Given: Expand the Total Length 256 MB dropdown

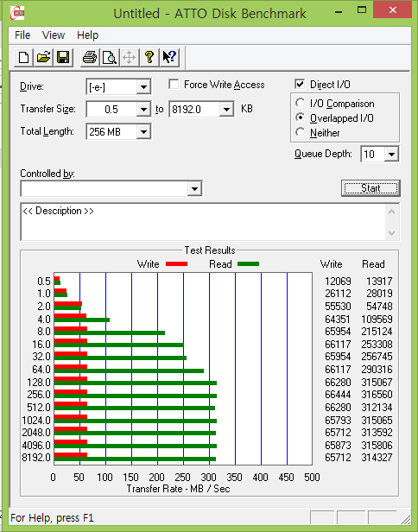Looking at the screenshot, I should (143, 131).
